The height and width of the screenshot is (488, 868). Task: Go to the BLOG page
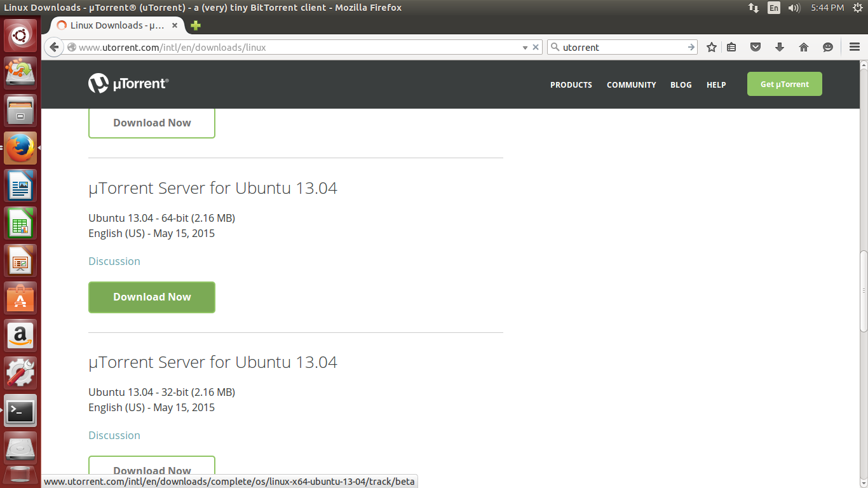click(x=681, y=85)
